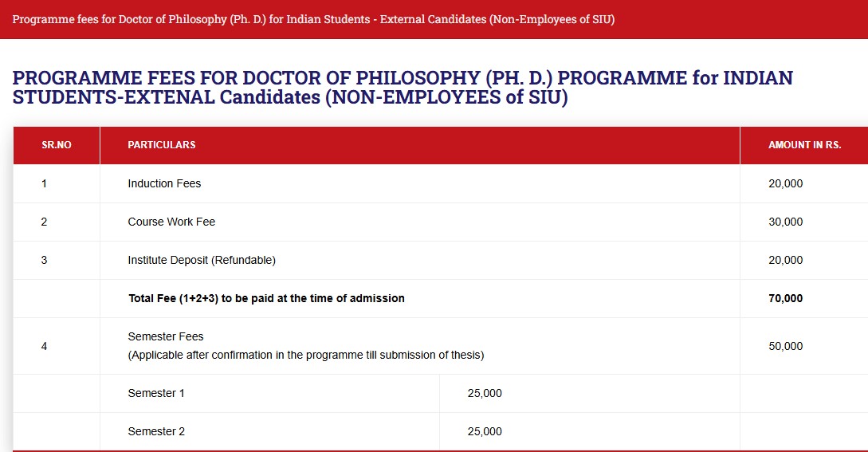Click the SR.NO column header
This screenshot has width=868, height=452.
[57, 145]
